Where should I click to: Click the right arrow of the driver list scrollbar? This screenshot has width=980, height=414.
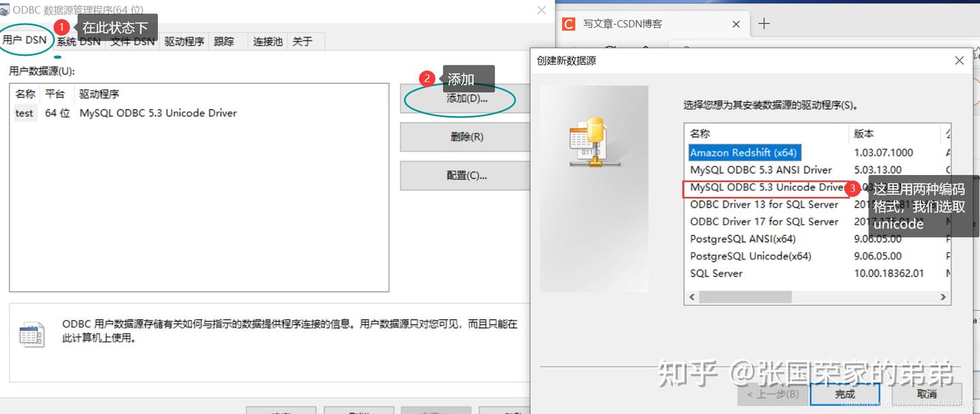point(943,297)
